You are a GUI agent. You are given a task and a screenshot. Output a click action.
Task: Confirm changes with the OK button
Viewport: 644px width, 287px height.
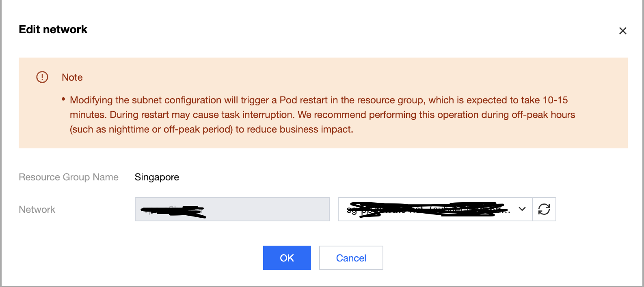(287, 258)
